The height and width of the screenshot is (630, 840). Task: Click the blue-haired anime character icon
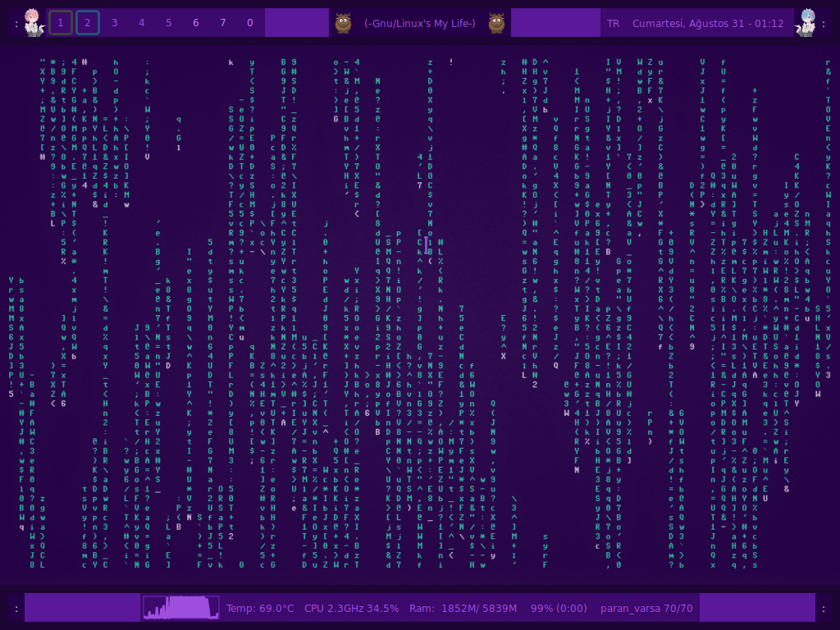807,23
